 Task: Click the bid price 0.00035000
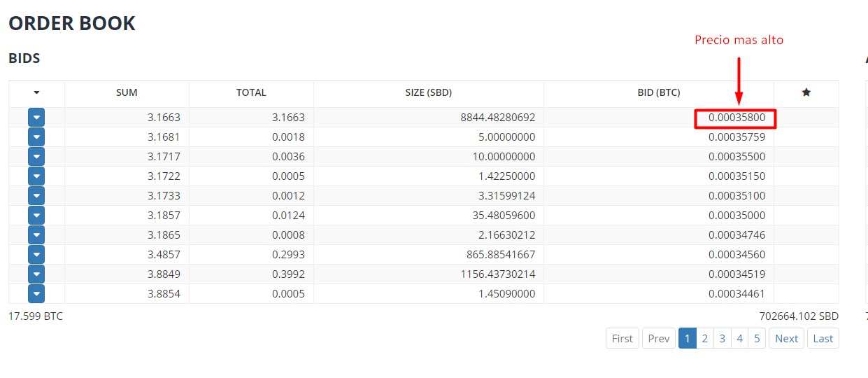[x=737, y=216]
